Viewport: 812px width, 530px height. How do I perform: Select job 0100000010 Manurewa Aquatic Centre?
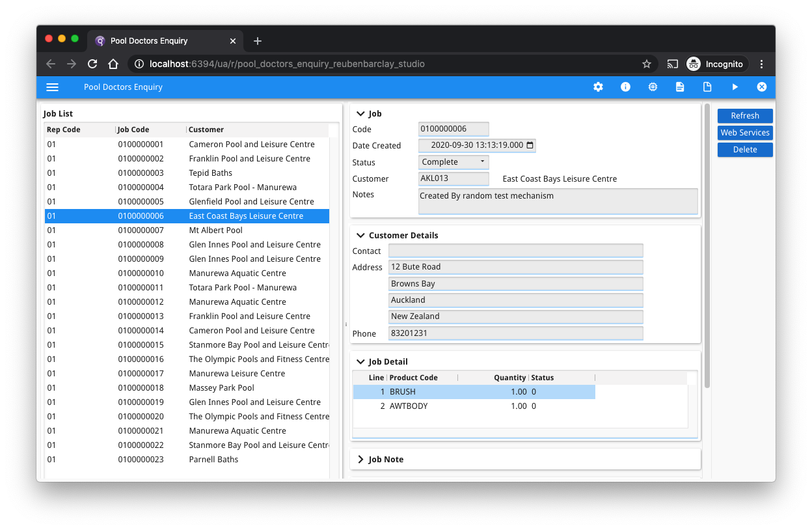pyautogui.click(x=187, y=273)
